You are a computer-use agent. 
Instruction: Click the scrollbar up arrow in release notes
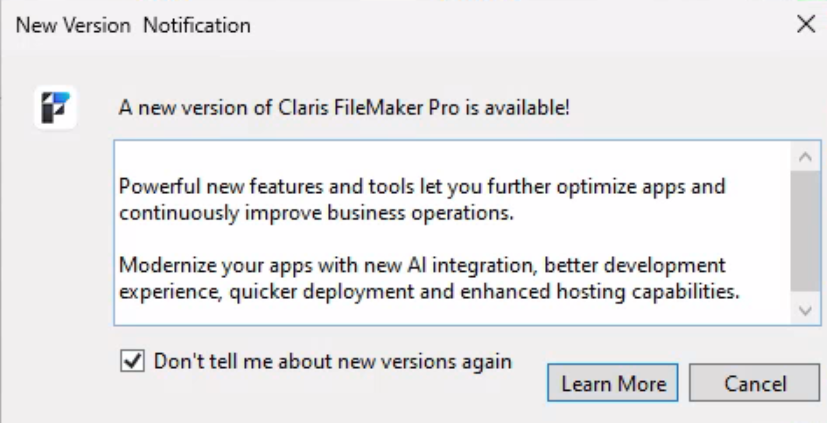coord(805,157)
